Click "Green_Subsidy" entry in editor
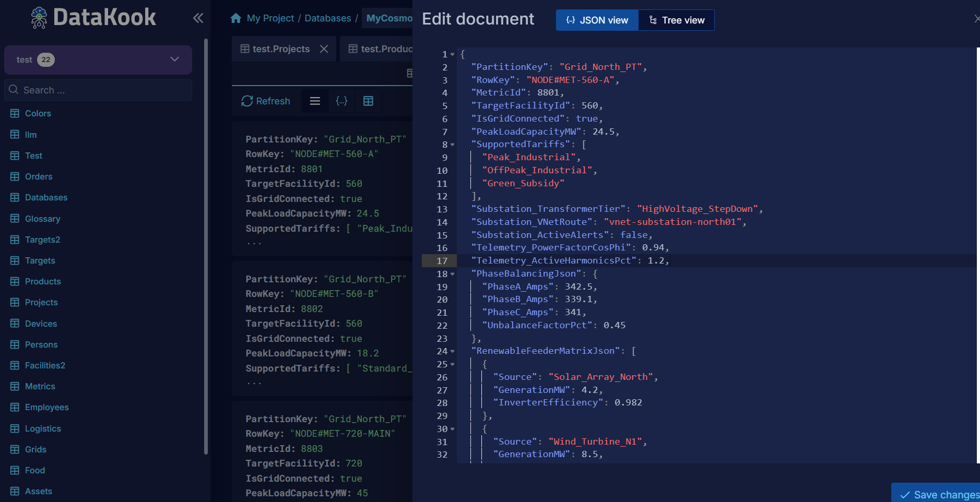 point(523,183)
